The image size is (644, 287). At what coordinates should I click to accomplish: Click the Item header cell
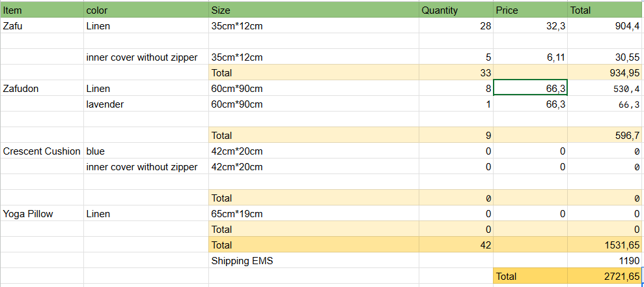click(x=42, y=10)
